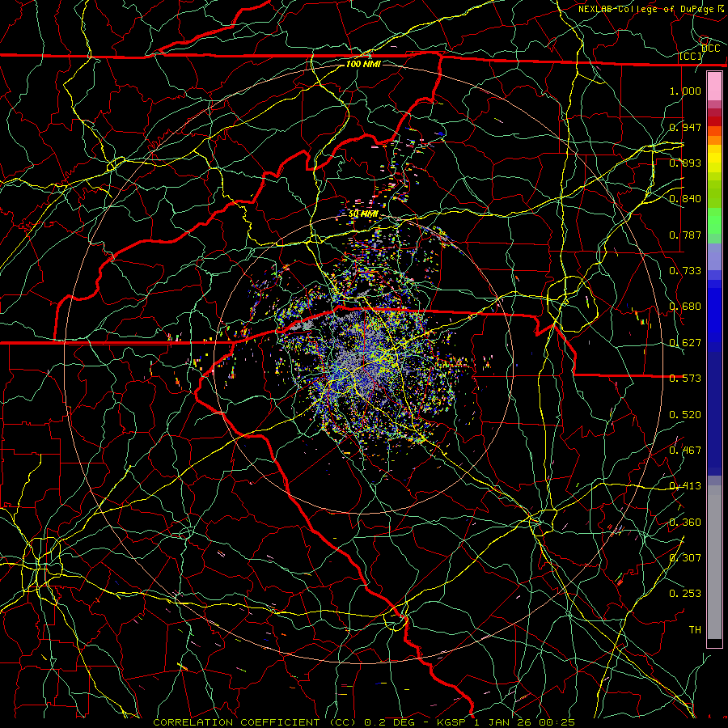Screen dimensions: 728x728
Task: Select the 0.947 color scale label
Action: click(685, 127)
